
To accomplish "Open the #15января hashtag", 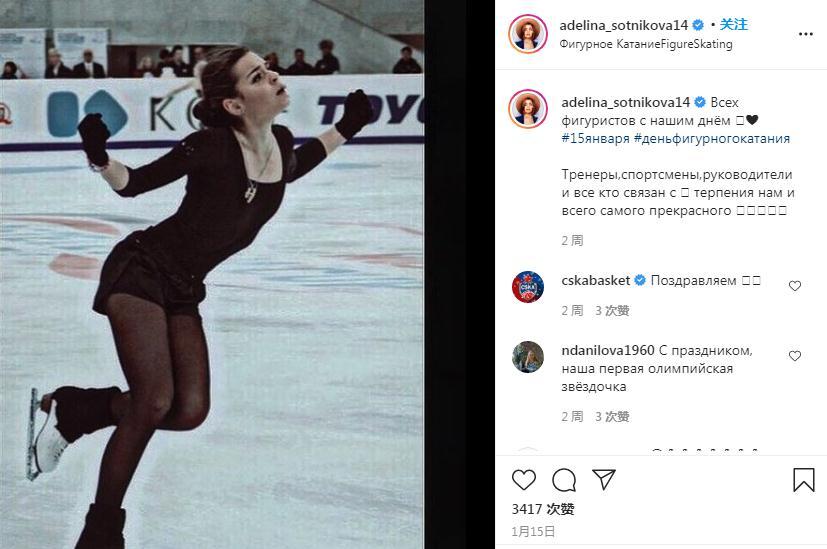I will click(x=595, y=139).
